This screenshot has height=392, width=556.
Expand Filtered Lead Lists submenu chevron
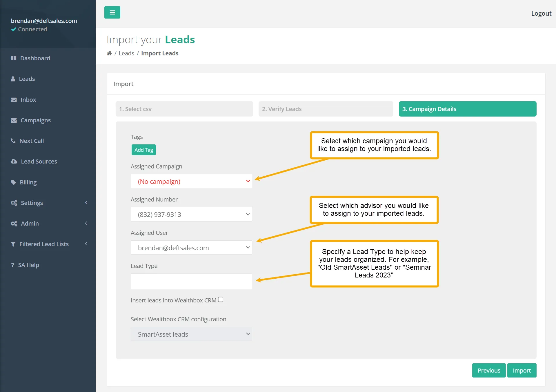[86, 244]
